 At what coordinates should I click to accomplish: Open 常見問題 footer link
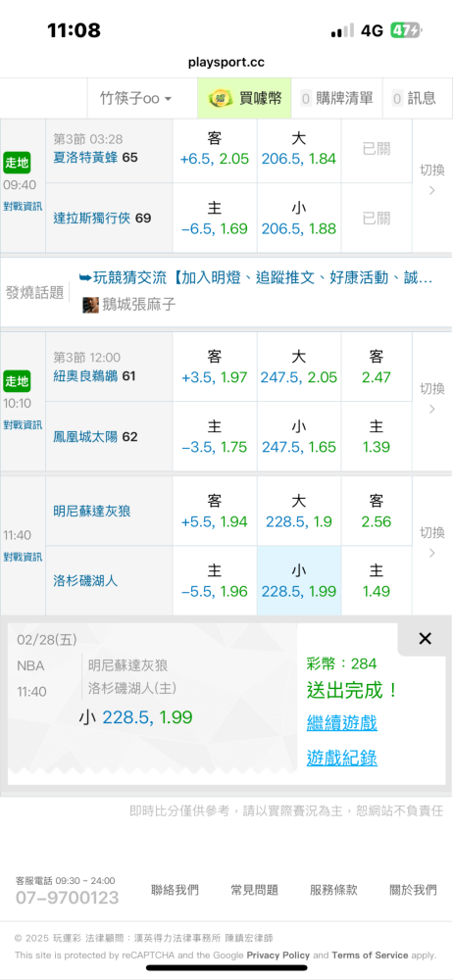pyautogui.click(x=254, y=890)
